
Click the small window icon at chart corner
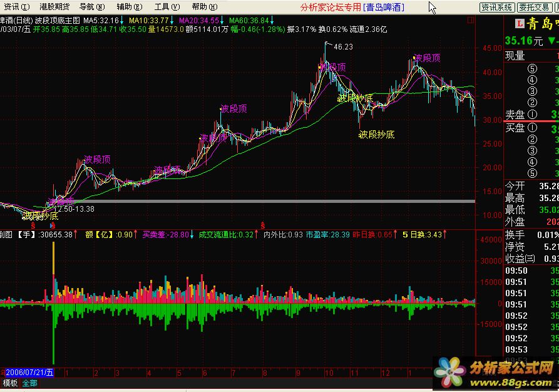click(470, 20)
